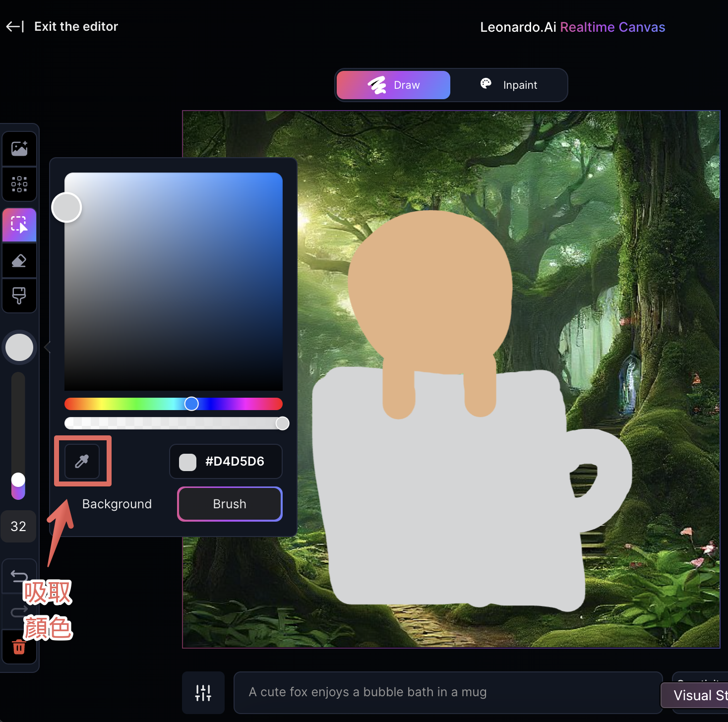Switch to the Draw tab

coord(393,85)
